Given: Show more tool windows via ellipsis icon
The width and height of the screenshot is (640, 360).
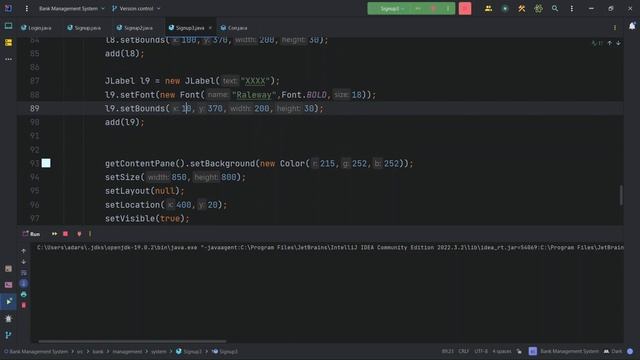Looking at the screenshot, I should click(8, 59).
